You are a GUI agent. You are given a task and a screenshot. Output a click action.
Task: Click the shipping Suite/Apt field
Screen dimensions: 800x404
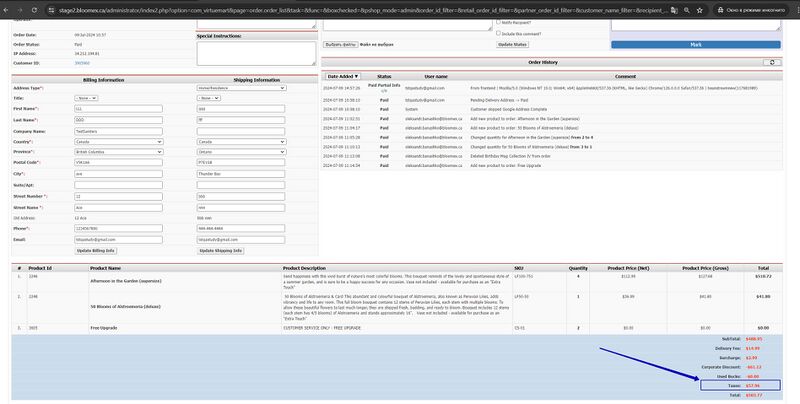241,185
